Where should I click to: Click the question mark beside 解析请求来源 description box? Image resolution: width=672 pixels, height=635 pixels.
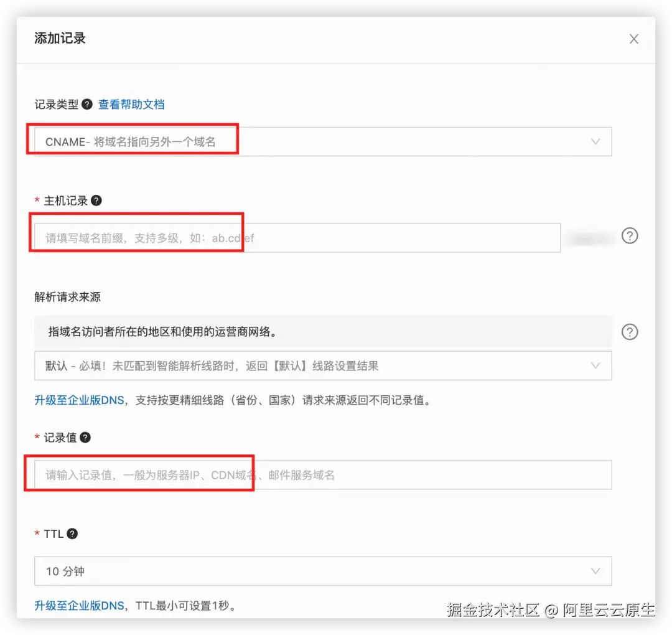(x=630, y=332)
